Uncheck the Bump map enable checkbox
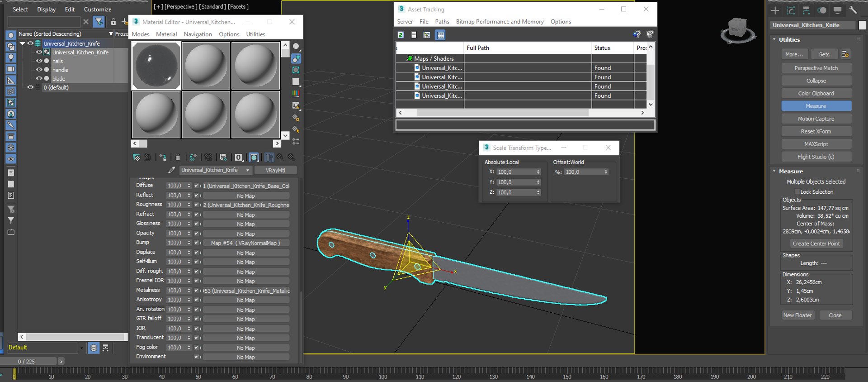The width and height of the screenshot is (868, 382). point(196,243)
